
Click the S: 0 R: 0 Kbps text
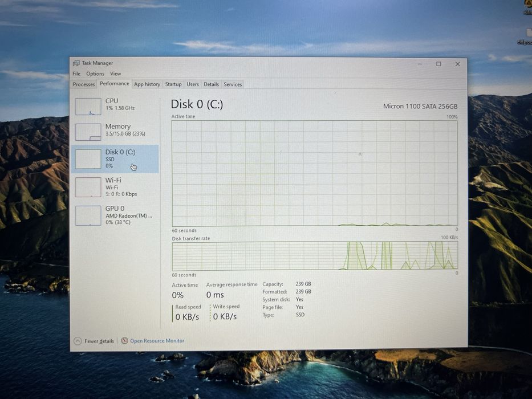(121, 194)
